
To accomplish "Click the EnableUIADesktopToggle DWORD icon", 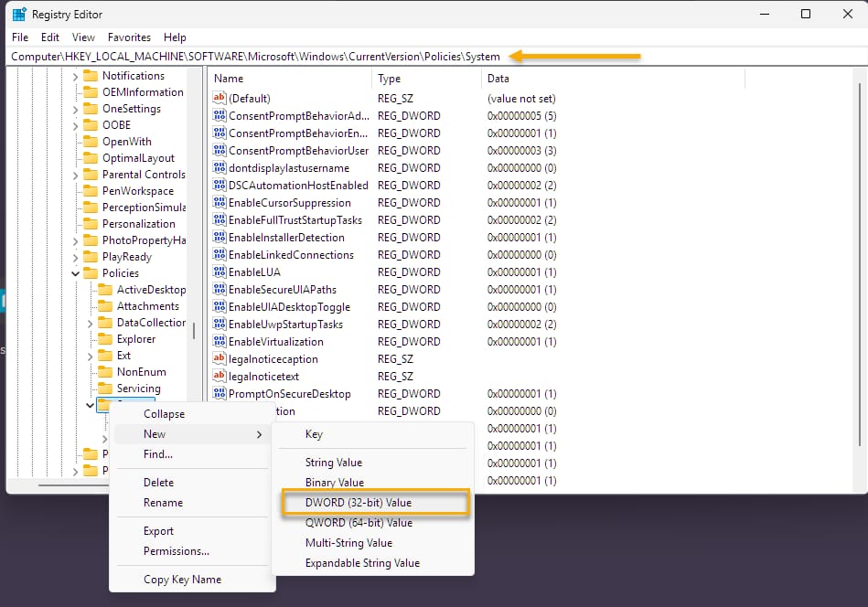I will (220, 306).
